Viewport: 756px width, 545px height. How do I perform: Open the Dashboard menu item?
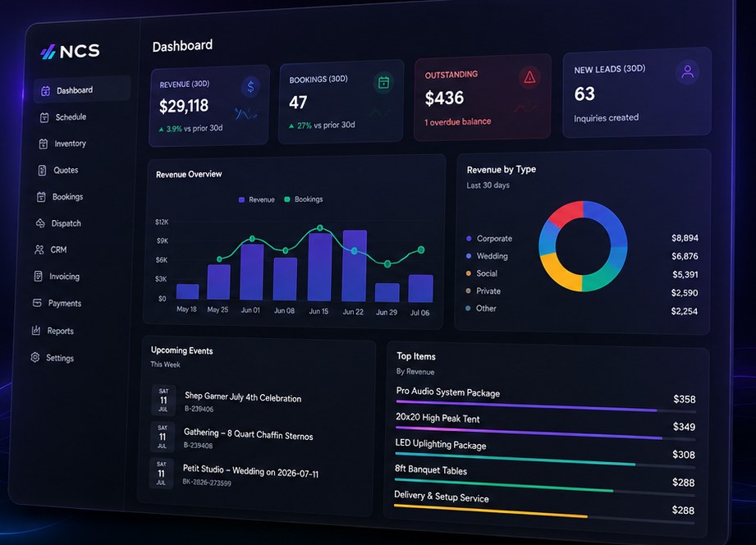82,90
